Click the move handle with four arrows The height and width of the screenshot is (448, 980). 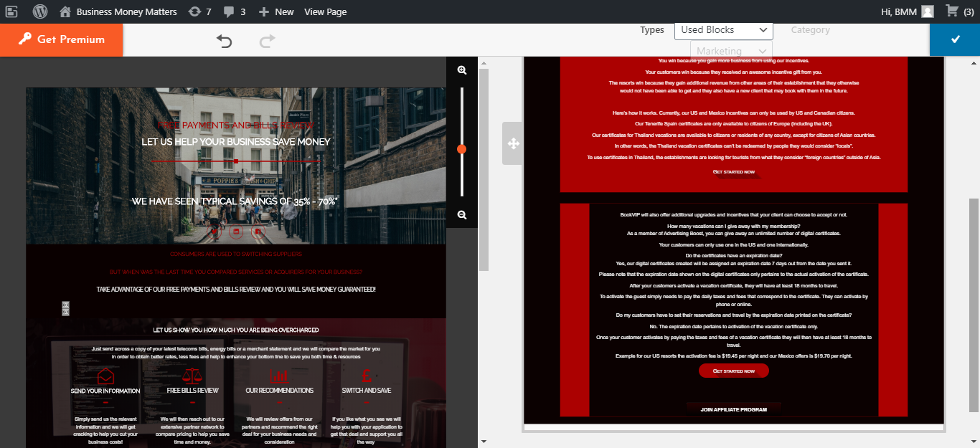[x=513, y=143]
